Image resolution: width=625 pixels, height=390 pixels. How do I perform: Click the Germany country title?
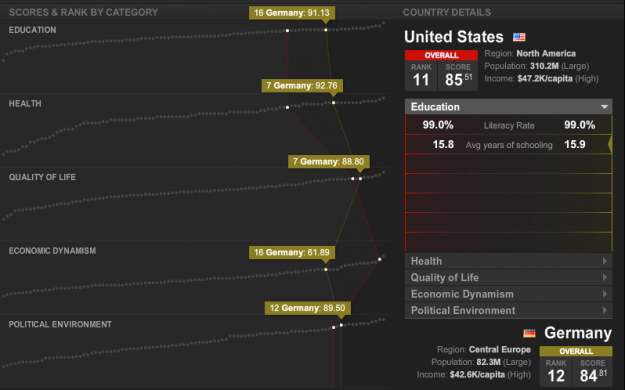tap(578, 333)
